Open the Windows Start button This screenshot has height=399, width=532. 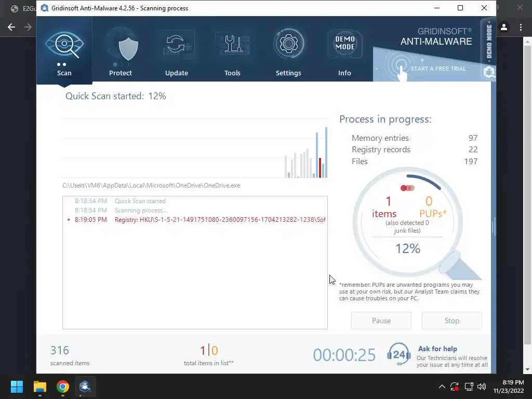click(17, 387)
